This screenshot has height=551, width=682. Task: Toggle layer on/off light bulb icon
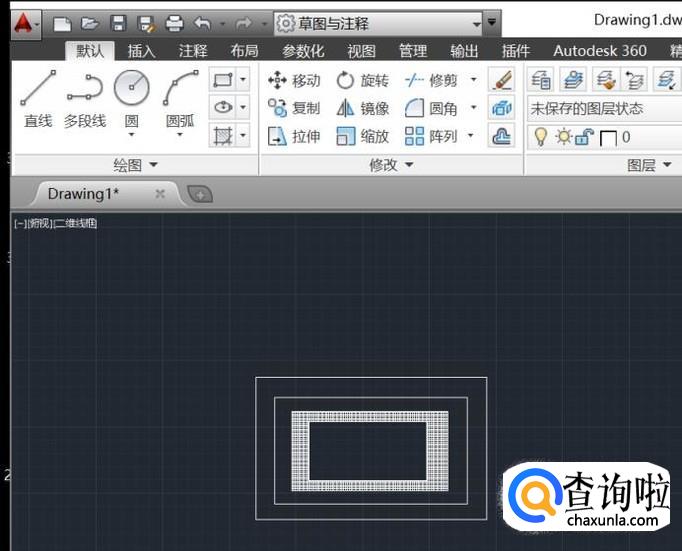[x=541, y=137]
